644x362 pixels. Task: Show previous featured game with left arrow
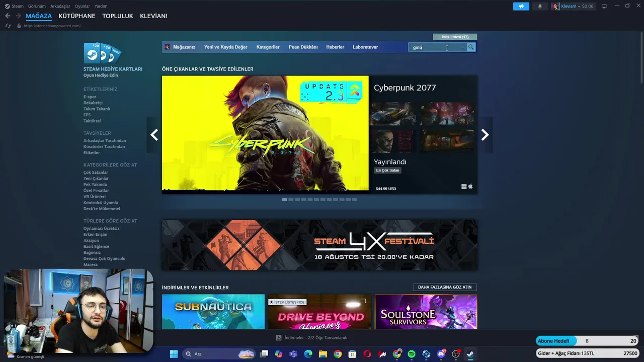[154, 135]
